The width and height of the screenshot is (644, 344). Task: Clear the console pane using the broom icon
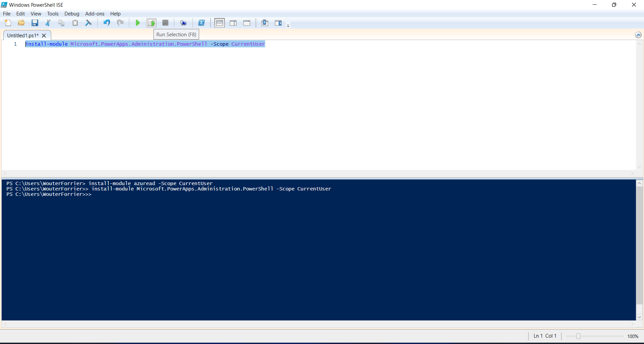coord(88,23)
